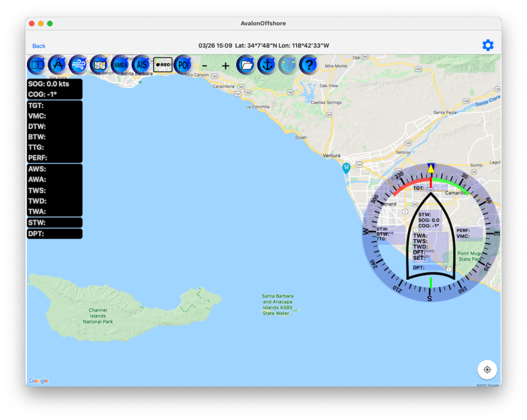Select the divider compass measuring tool
527x420 pixels.
58,64
